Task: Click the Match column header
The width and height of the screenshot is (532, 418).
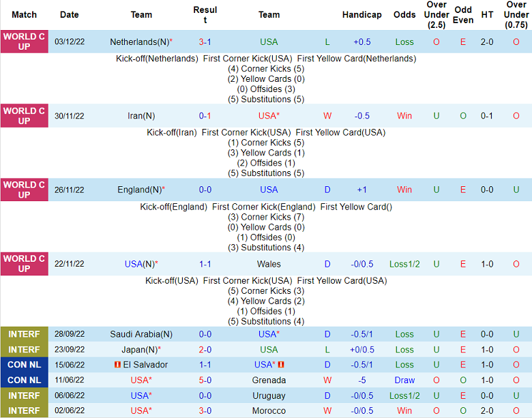Action: pos(24,14)
